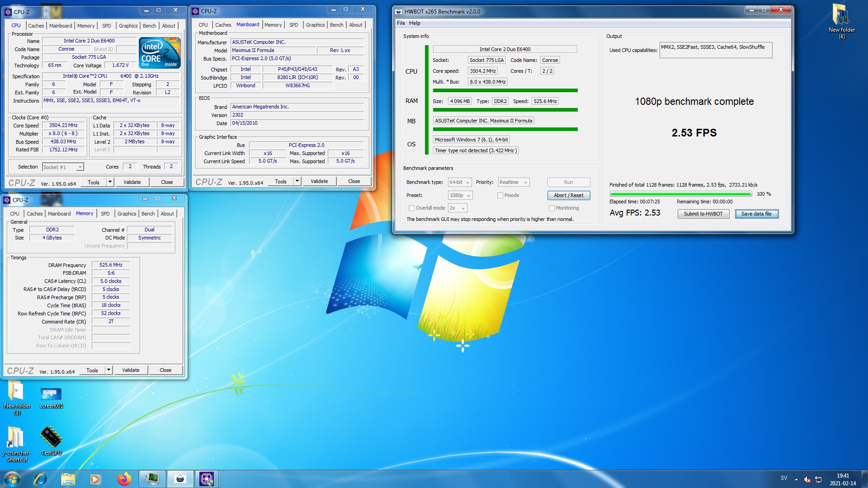Switch to CPU tab in Memory window

point(14,214)
